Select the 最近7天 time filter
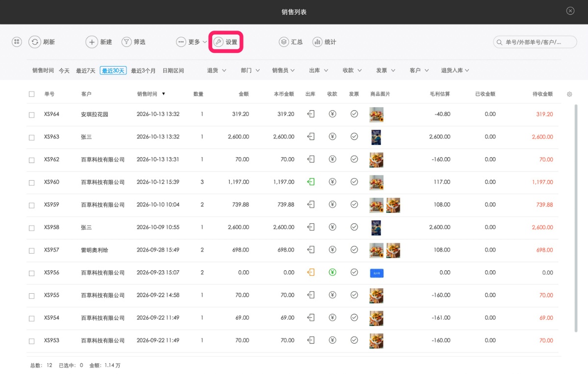This screenshot has width=588, height=374. point(86,70)
